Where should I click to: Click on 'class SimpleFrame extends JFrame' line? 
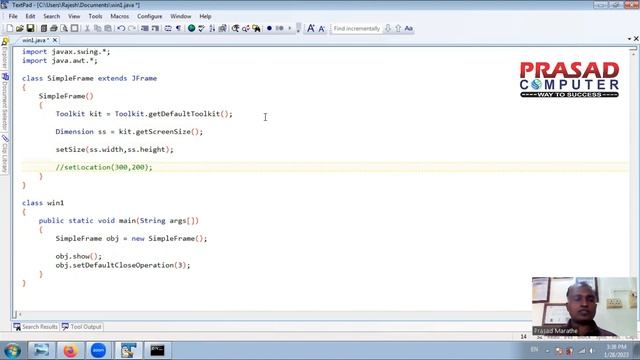89,78
